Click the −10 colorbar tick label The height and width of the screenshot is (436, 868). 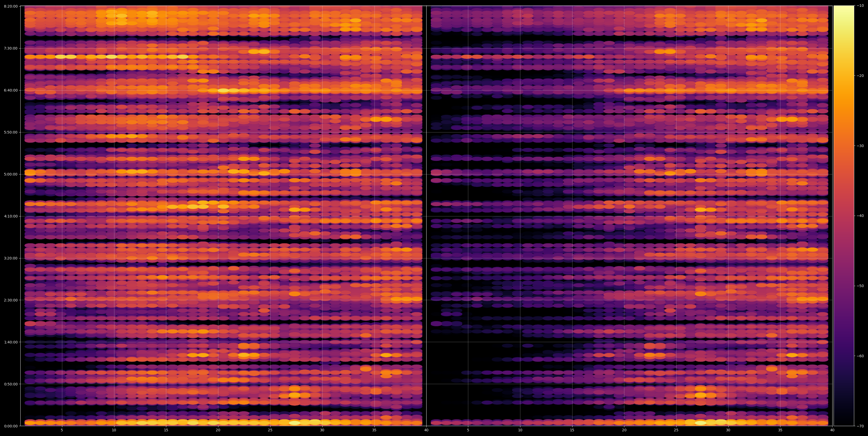point(860,6)
